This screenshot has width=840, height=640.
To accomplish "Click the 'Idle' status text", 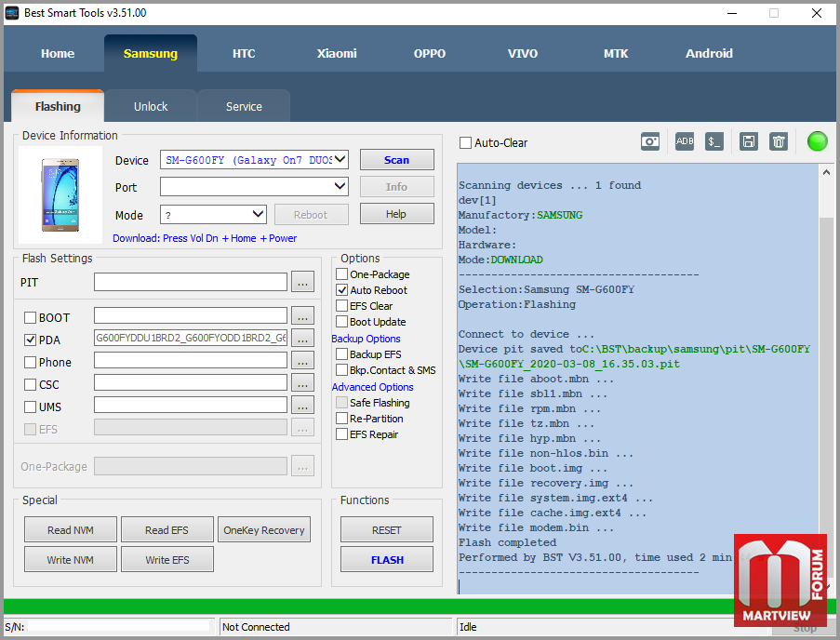I will pyautogui.click(x=468, y=627).
